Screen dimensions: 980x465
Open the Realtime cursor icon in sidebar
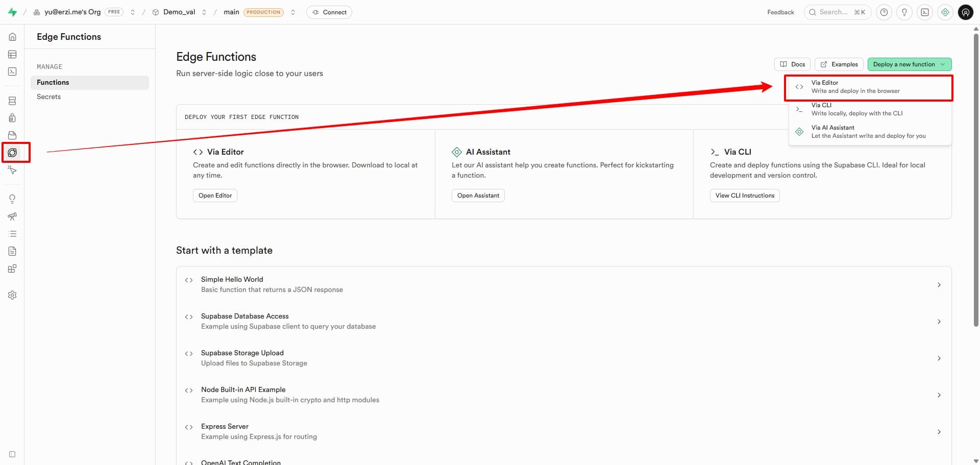pyautogui.click(x=12, y=170)
